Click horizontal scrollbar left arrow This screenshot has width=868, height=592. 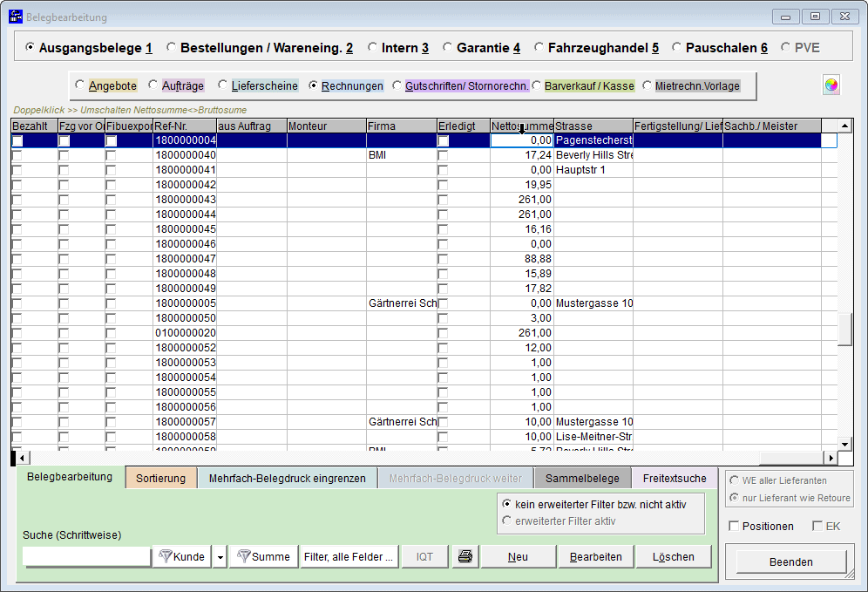click(x=22, y=458)
